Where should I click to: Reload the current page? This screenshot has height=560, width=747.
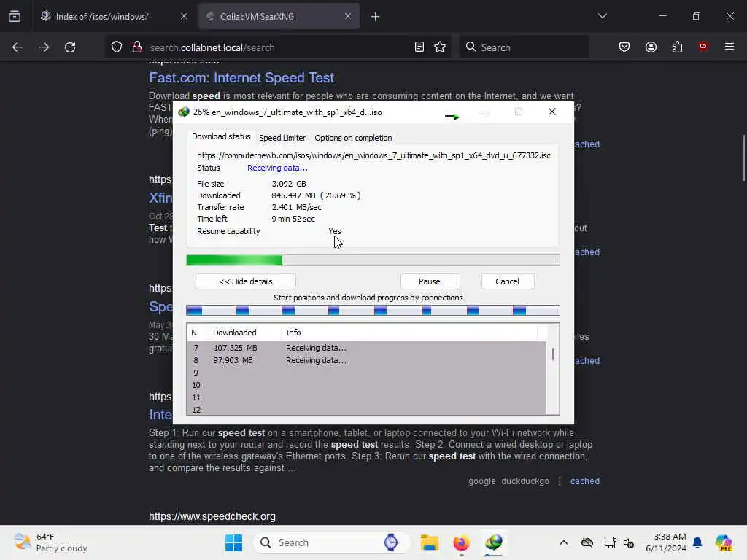pos(70,47)
